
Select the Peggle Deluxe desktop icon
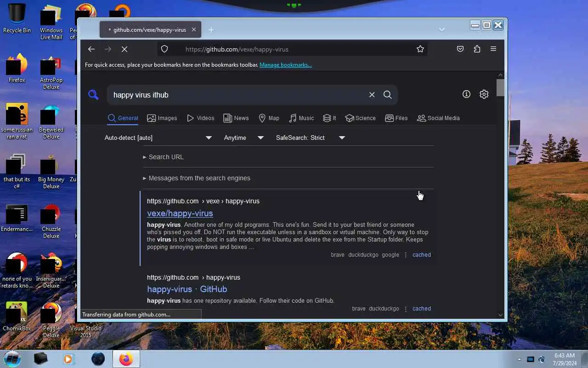(51, 320)
